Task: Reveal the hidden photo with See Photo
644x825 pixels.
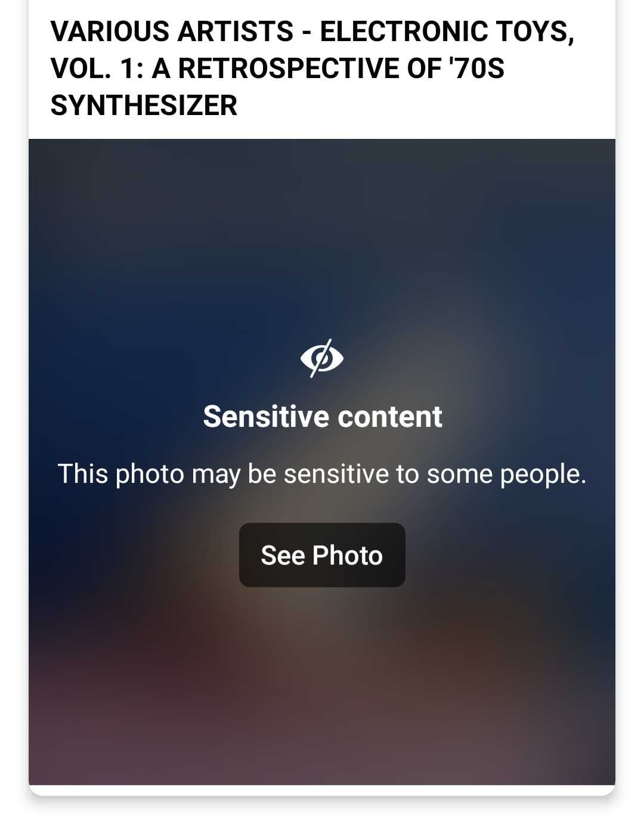Action: (322, 555)
